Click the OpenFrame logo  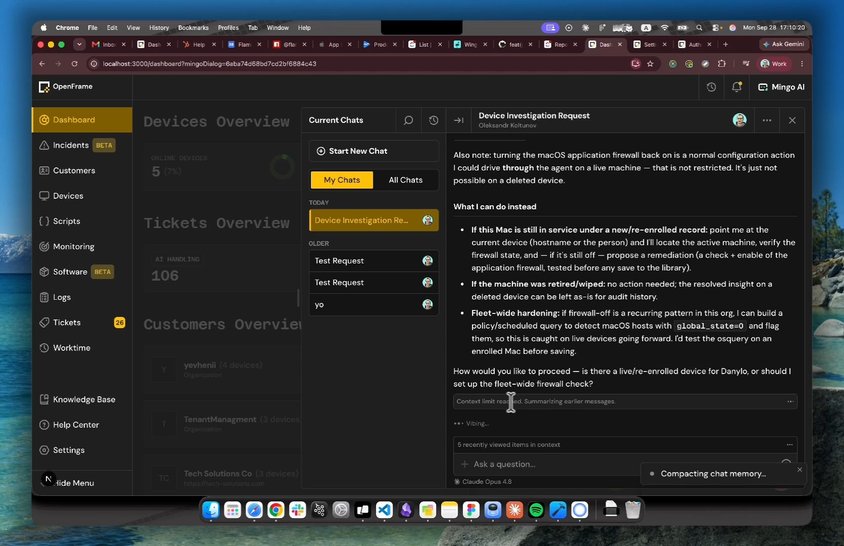(x=66, y=86)
